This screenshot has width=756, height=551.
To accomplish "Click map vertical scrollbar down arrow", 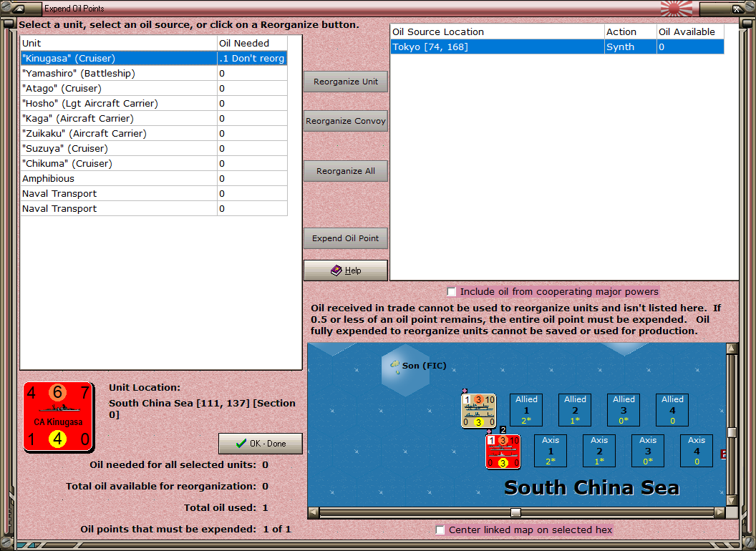I will (732, 500).
